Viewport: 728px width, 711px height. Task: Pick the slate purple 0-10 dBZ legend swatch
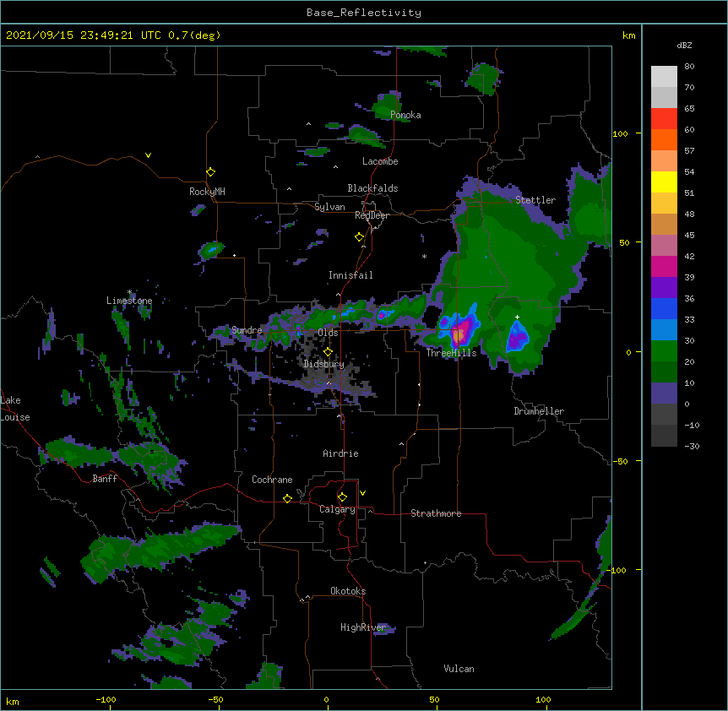coord(664,393)
